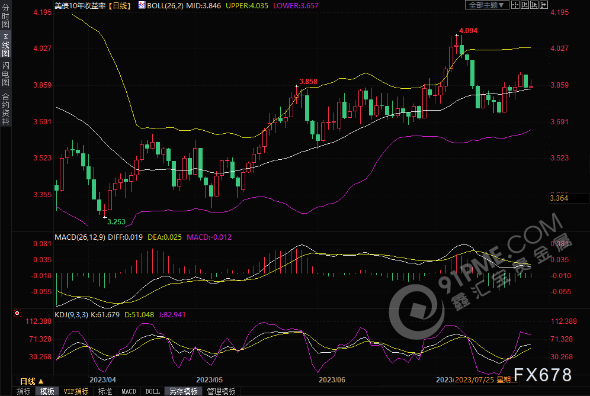Select the BOLL indicator tab at bottom
Screen dimensions: 590x396
(x=152, y=391)
